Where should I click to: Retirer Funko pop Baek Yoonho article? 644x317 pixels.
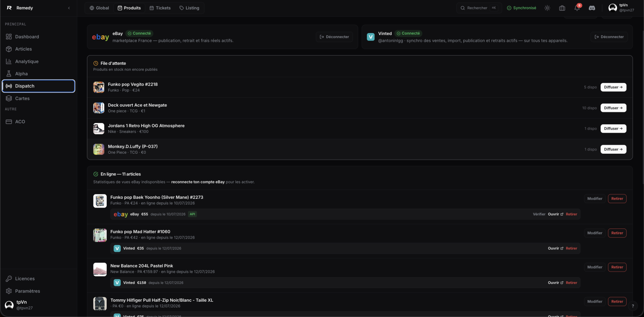pyautogui.click(x=617, y=199)
